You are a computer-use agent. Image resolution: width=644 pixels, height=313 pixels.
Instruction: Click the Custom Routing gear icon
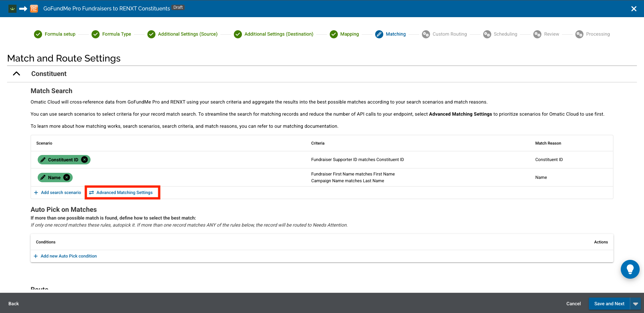[426, 34]
